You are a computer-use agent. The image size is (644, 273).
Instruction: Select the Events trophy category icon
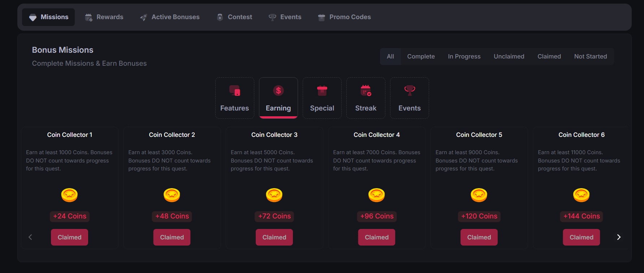click(x=410, y=91)
